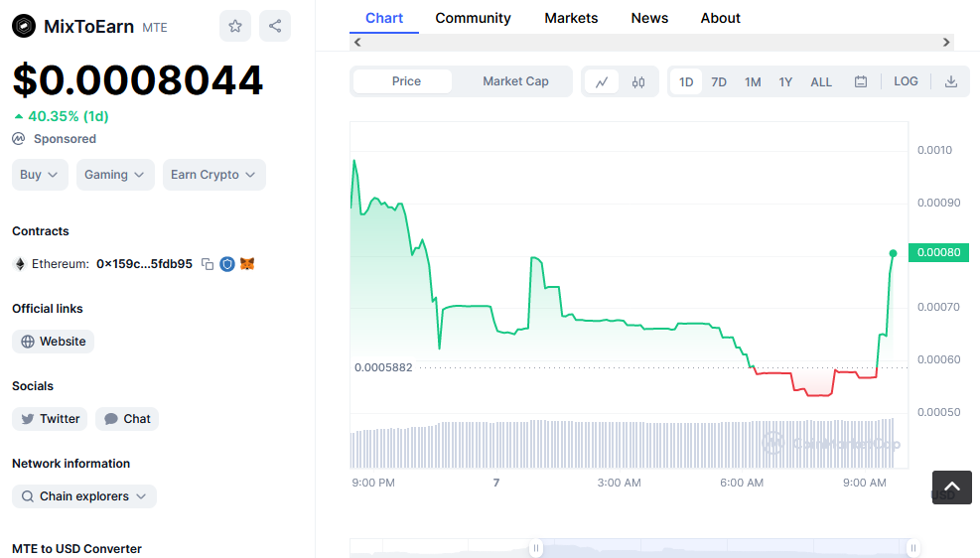
Task: Open the Twitter social link
Action: click(50, 419)
